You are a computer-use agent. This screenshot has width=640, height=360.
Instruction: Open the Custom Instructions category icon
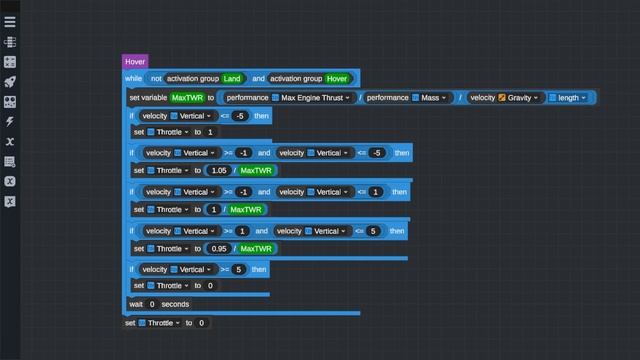[x=10, y=201]
